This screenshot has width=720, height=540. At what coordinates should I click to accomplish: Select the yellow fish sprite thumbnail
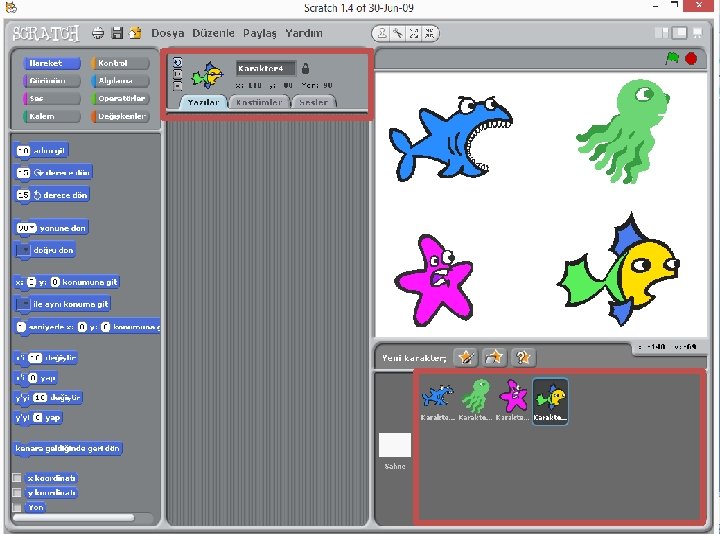[550, 400]
